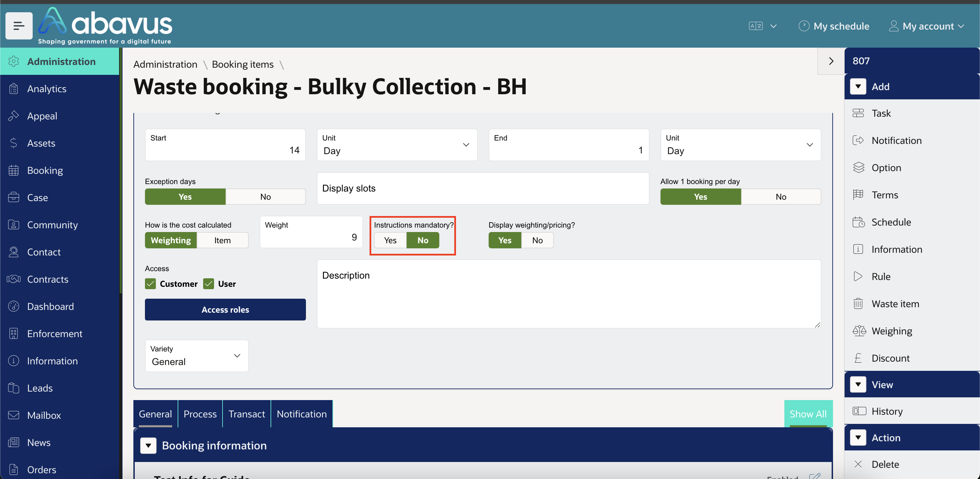Switch to the General tab

(155, 414)
